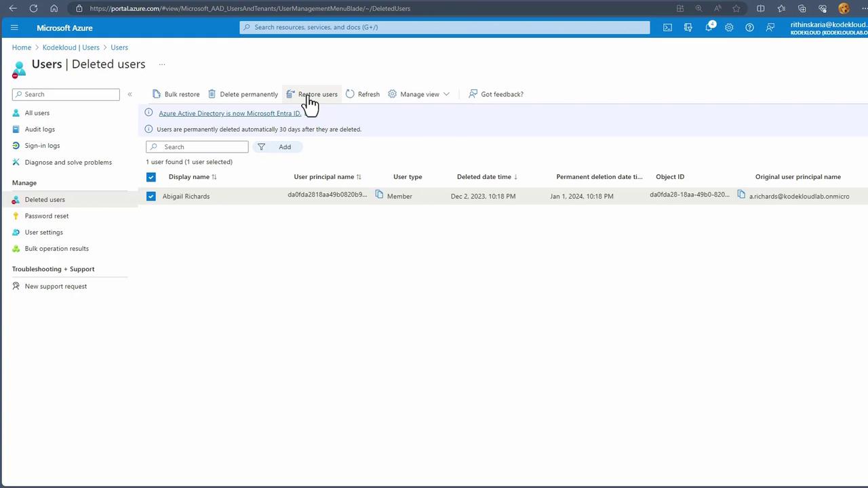Open the more options ellipsis by title
Image resolution: width=868 pixels, height=488 pixels.
(162, 64)
